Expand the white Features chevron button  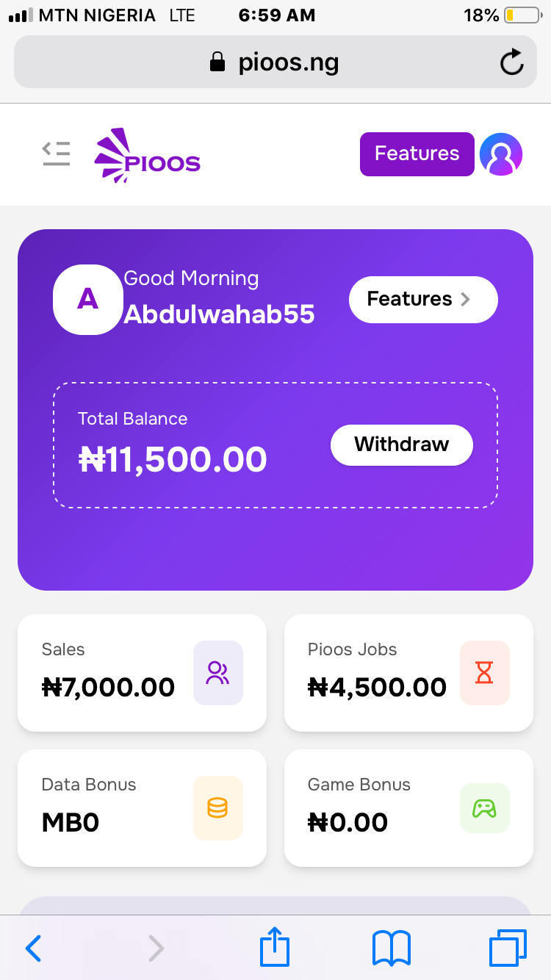click(x=423, y=299)
